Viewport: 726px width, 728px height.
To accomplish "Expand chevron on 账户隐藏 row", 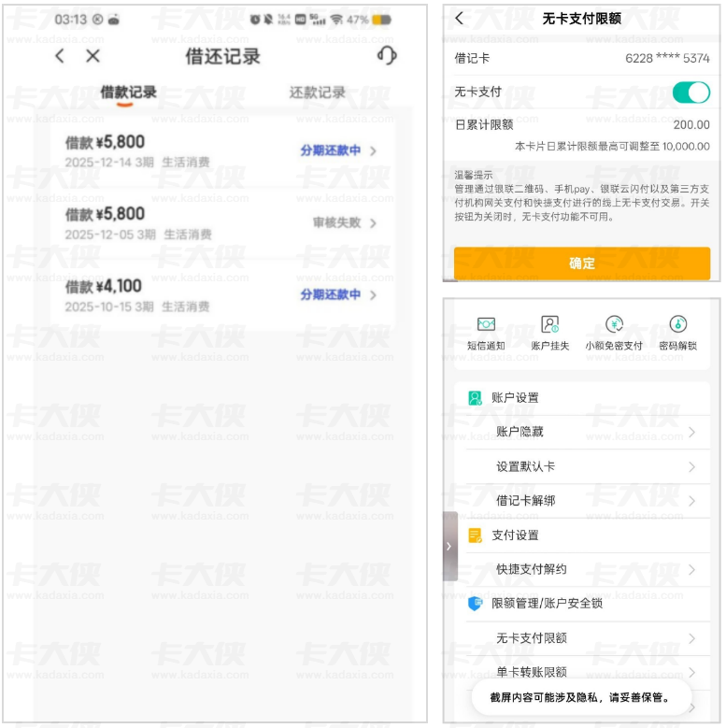I will (691, 433).
